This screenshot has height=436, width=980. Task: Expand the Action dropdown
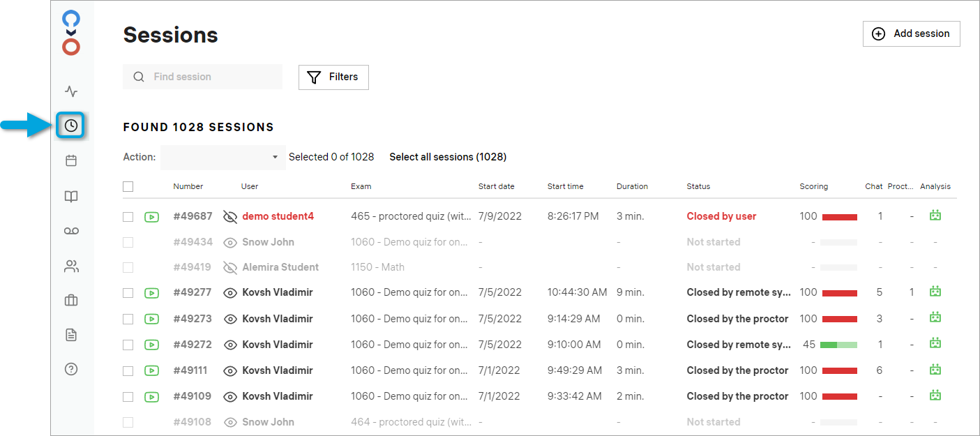point(222,158)
